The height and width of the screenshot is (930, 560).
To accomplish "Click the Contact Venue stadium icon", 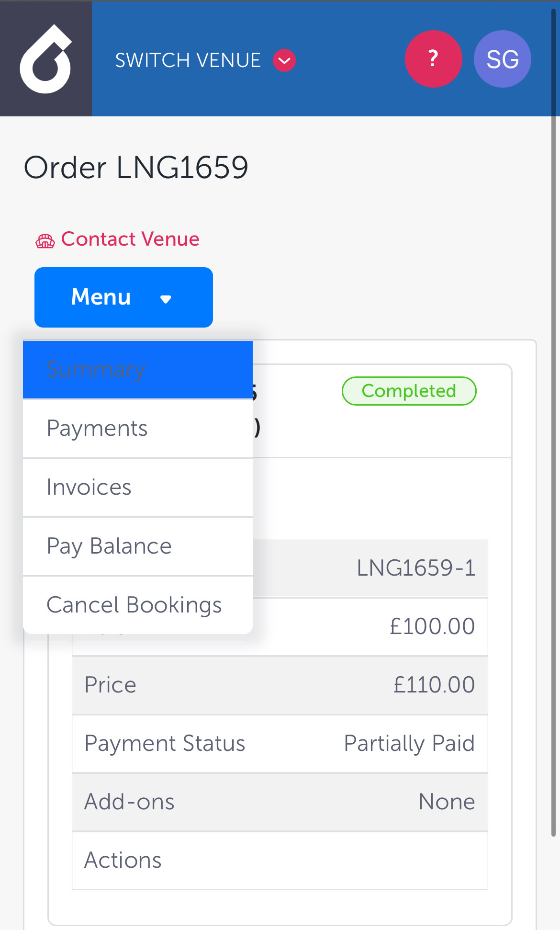I will coord(45,240).
